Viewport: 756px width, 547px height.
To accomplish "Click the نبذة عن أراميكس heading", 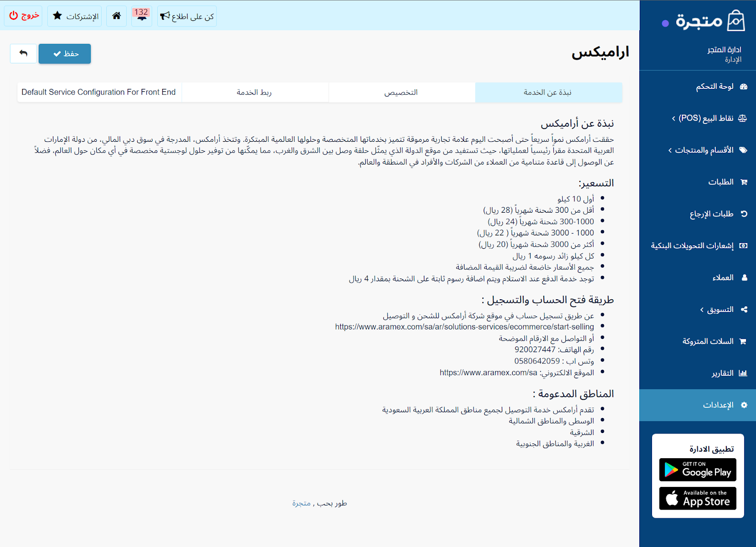I will pyautogui.click(x=577, y=124).
